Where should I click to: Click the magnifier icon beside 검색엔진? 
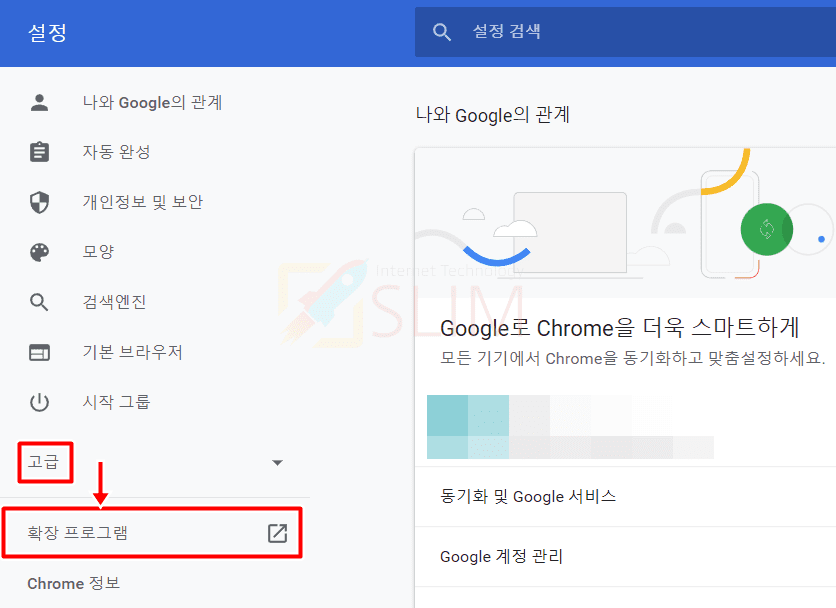(x=39, y=302)
